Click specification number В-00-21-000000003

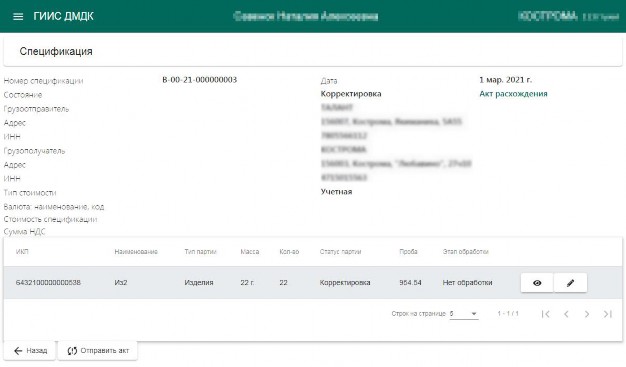200,80
